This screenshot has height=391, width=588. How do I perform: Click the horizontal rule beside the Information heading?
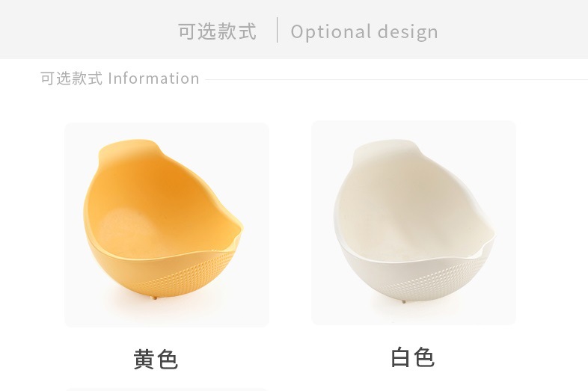tap(396, 79)
